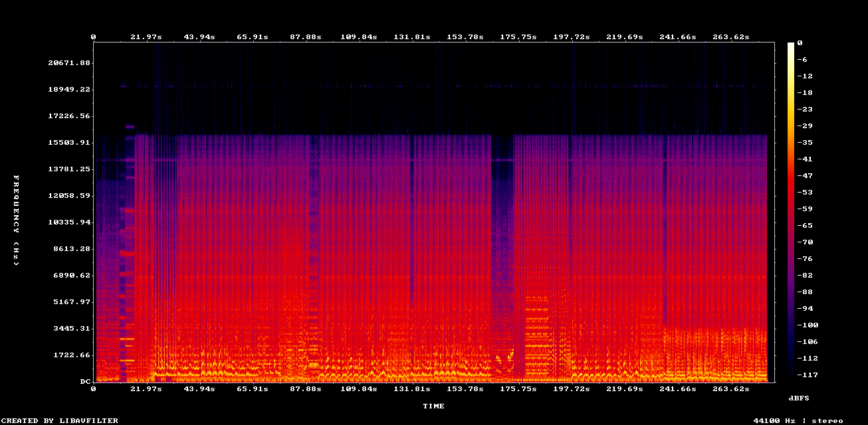
Task: Click the -82 dBFS scale value
Action: (804, 275)
